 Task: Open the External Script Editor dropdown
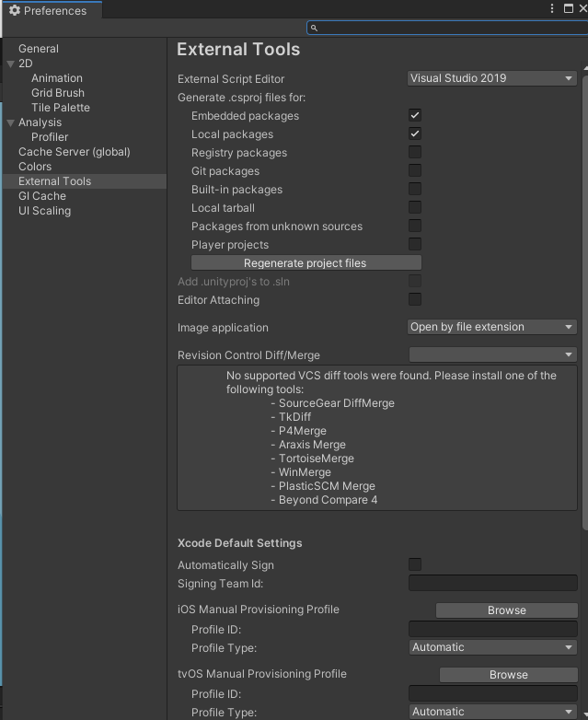click(492, 79)
